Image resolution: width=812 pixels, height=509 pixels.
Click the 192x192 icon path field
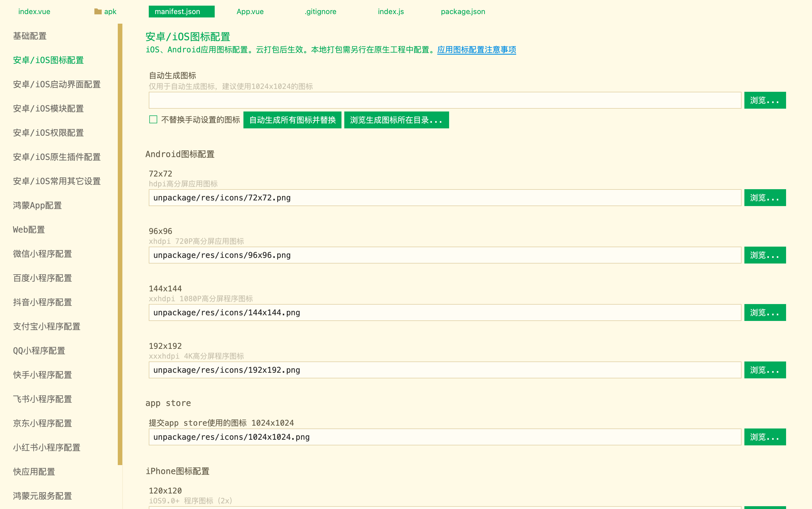[x=445, y=370]
